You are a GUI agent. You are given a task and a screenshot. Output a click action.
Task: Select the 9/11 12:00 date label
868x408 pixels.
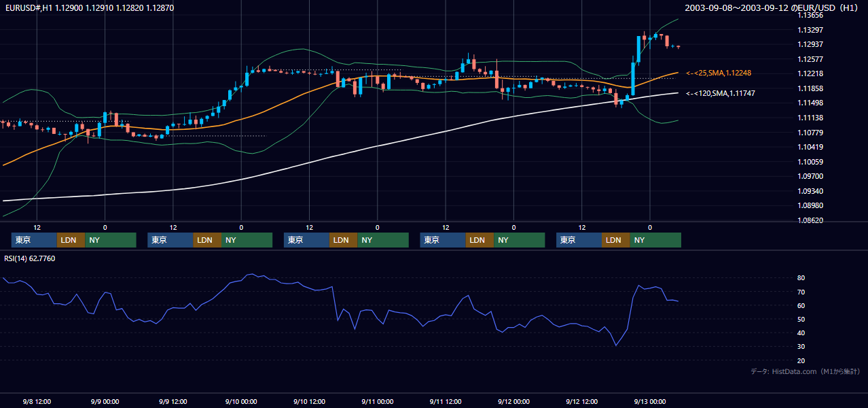tap(446, 401)
